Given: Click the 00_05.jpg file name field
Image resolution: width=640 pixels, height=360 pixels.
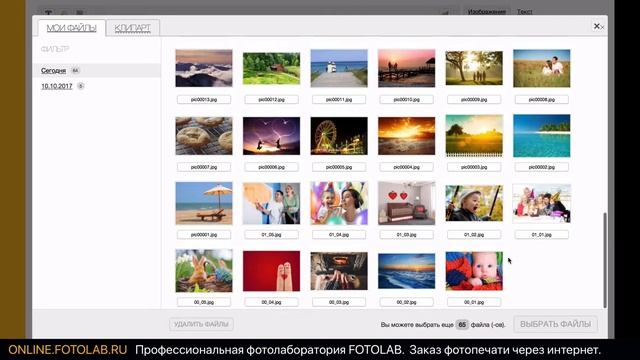Looking at the screenshot, I should click(204, 302).
